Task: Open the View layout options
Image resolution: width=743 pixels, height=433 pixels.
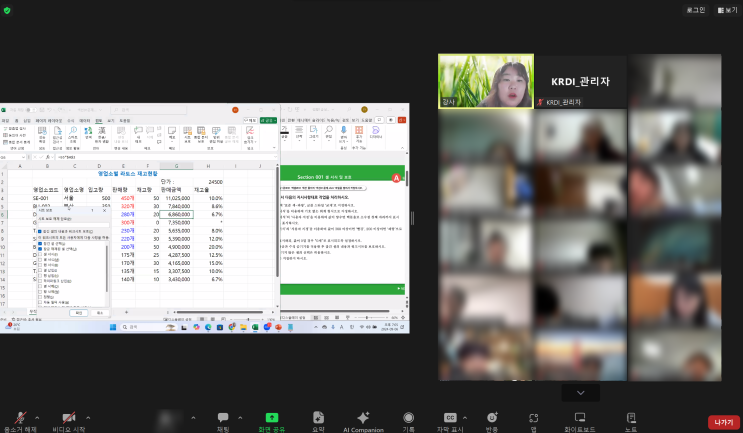Action: pyautogui.click(x=725, y=9)
